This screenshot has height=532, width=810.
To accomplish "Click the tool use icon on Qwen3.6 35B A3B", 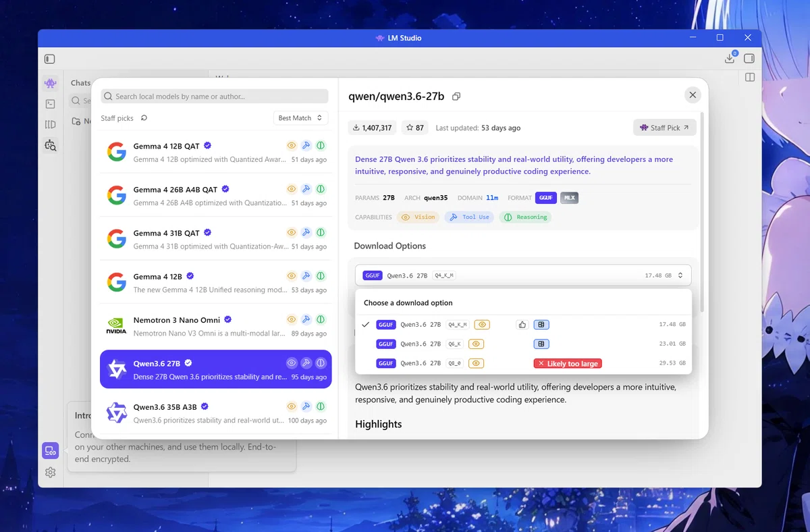I will [306, 406].
